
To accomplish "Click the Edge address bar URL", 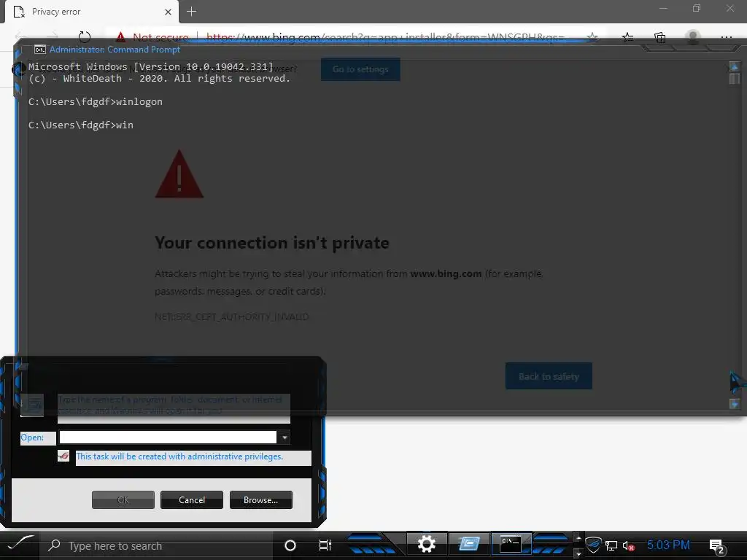I will 385,37.
